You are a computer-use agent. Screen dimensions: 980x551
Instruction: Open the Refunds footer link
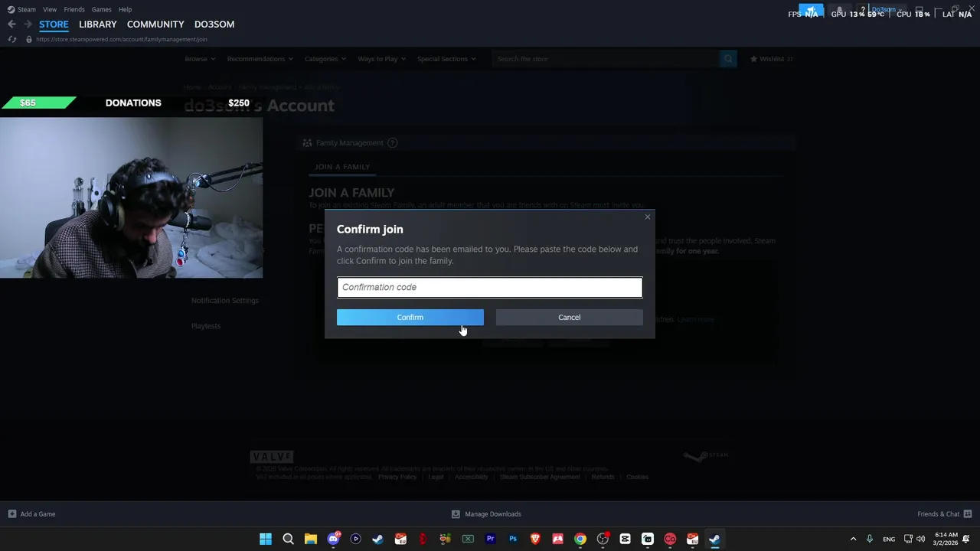pos(603,477)
